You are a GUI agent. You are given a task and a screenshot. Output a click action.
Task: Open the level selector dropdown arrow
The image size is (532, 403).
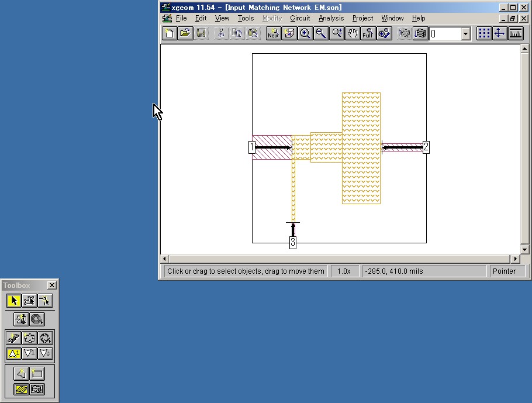click(465, 33)
